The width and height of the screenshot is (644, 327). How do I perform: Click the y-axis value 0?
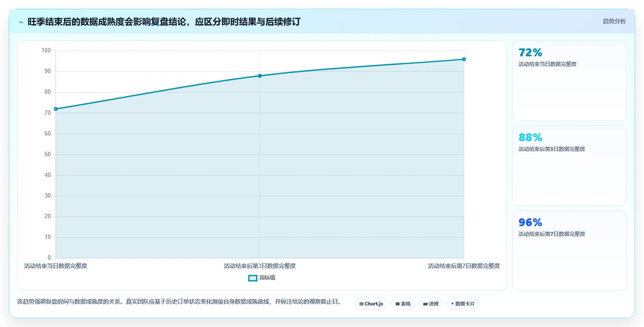pyautogui.click(x=49, y=258)
